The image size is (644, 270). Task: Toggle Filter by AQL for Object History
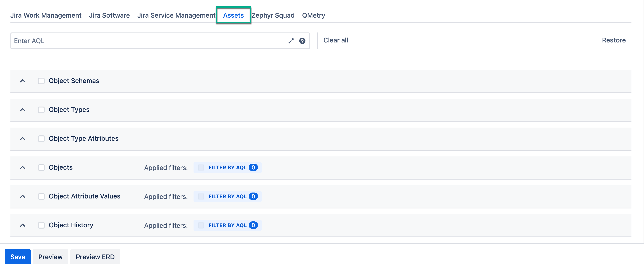(201, 225)
